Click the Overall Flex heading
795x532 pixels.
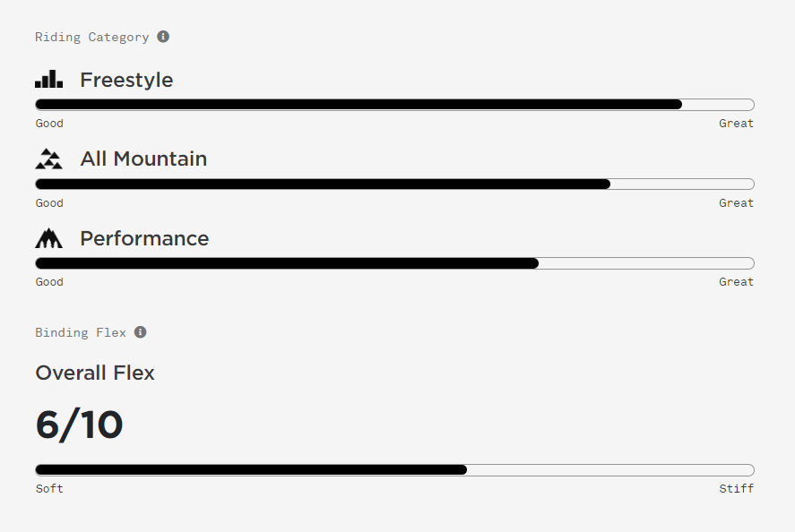pos(95,373)
